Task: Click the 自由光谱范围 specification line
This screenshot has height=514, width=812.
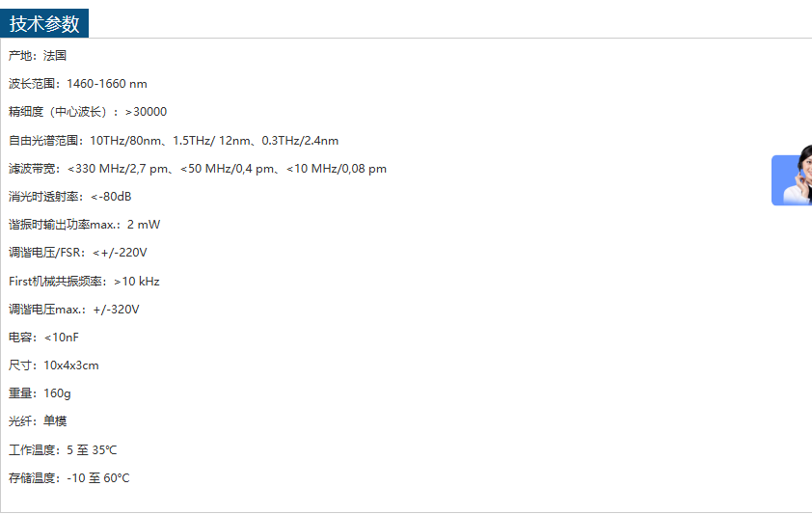Action: (x=174, y=141)
